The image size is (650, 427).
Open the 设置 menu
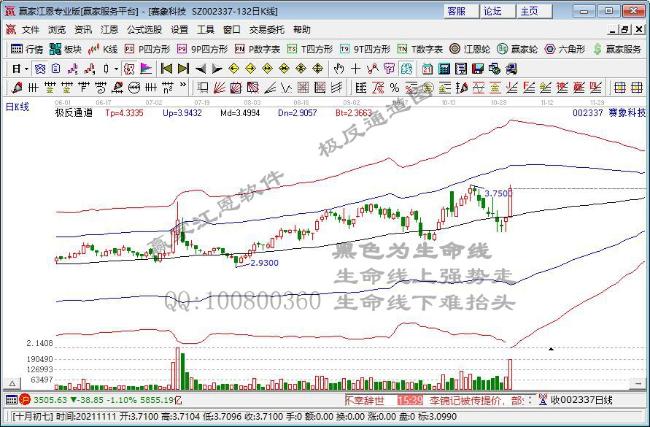(179, 30)
